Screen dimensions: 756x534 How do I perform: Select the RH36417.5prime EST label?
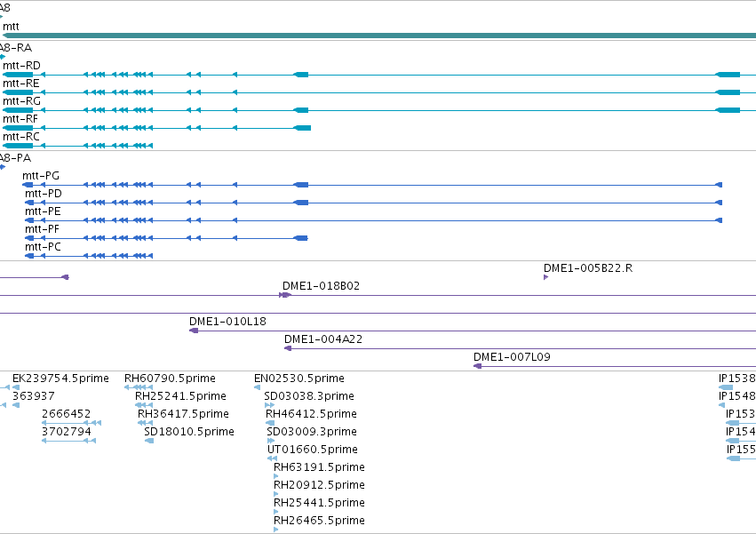(183, 414)
